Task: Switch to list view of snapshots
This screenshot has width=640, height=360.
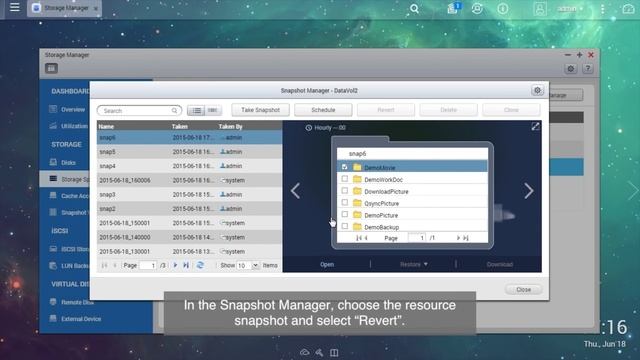Action: point(196,110)
